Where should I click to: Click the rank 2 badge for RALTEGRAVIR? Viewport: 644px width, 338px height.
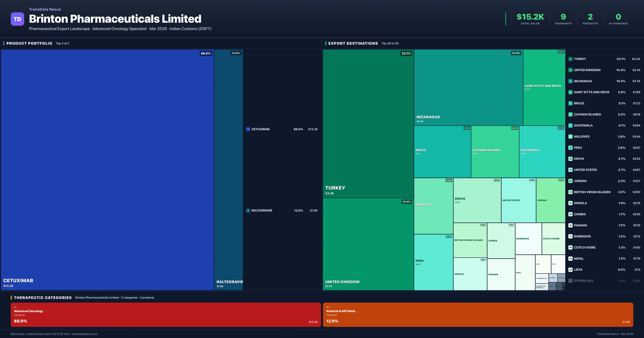pyautogui.click(x=248, y=210)
